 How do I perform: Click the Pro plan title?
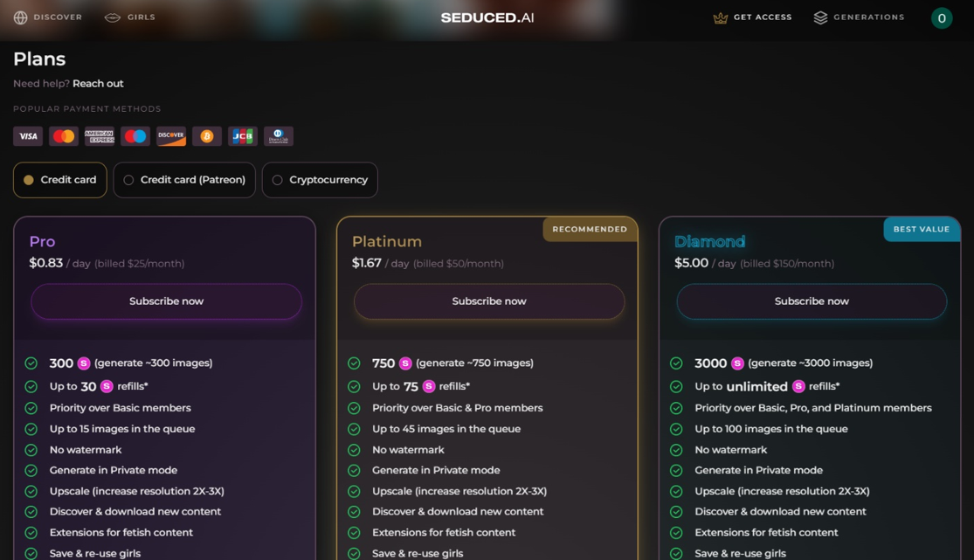(x=42, y=242)
